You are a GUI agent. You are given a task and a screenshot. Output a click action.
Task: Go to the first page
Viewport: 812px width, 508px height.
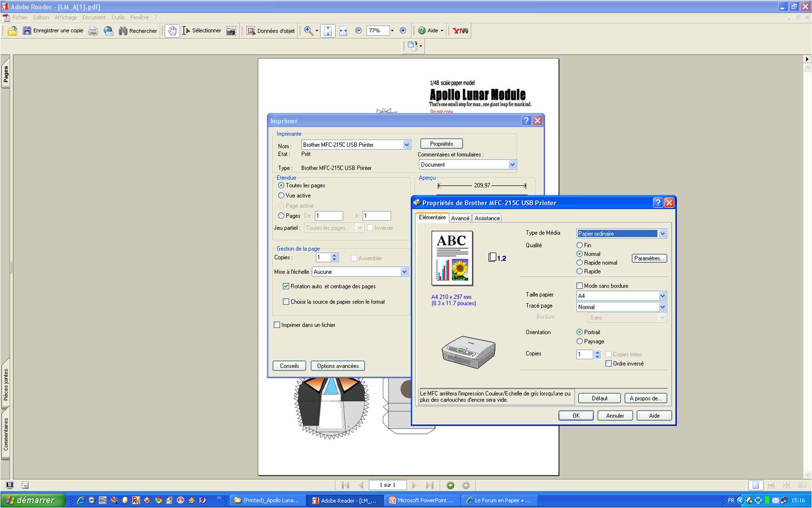tap(345, 485)
